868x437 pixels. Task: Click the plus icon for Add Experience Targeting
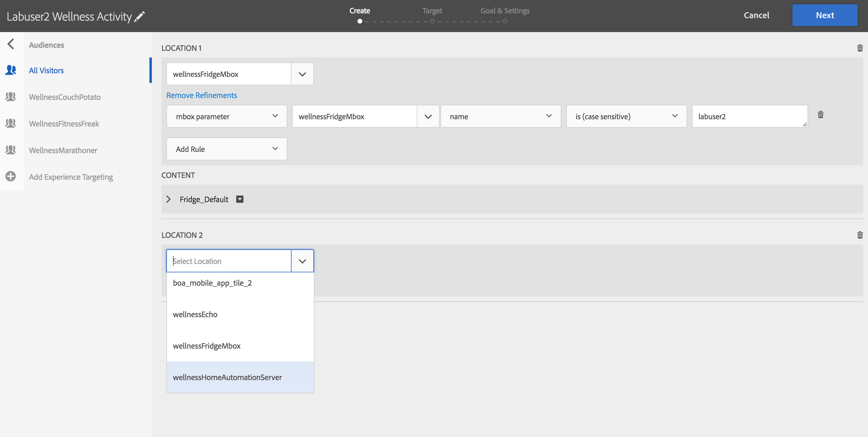[x=11, y=176]
